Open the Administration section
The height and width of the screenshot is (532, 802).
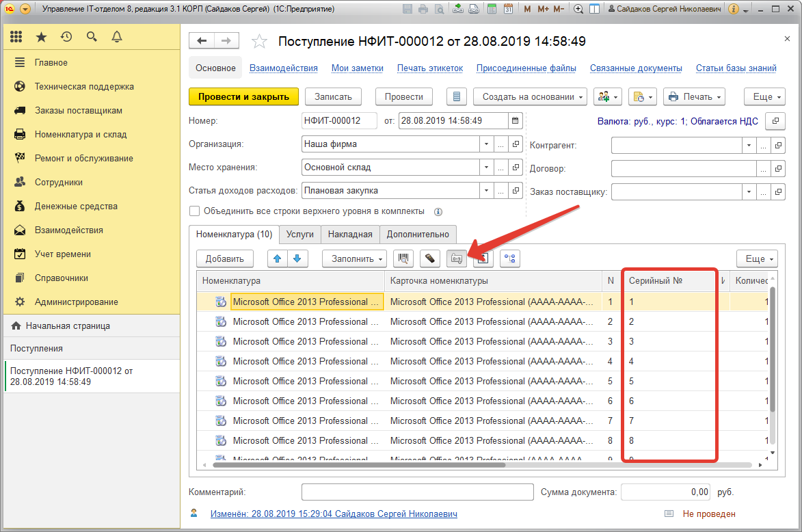coord(76,302)
